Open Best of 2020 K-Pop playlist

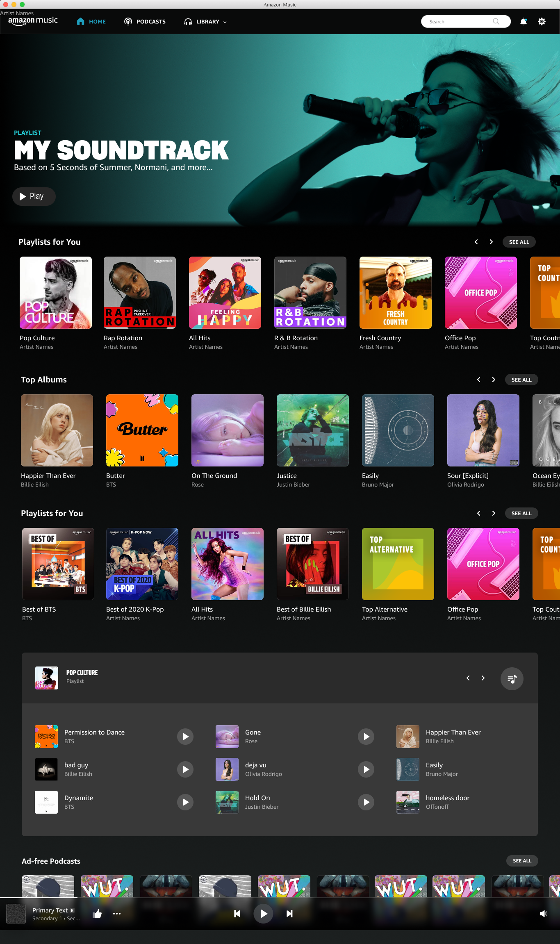tap(142, 564)
